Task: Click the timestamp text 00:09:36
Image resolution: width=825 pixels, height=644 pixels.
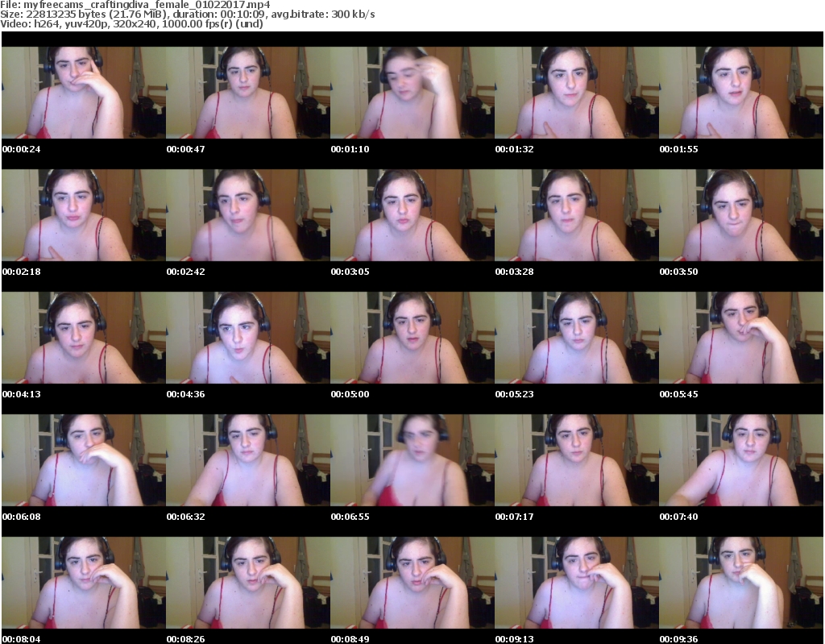Action: (678, 638)
